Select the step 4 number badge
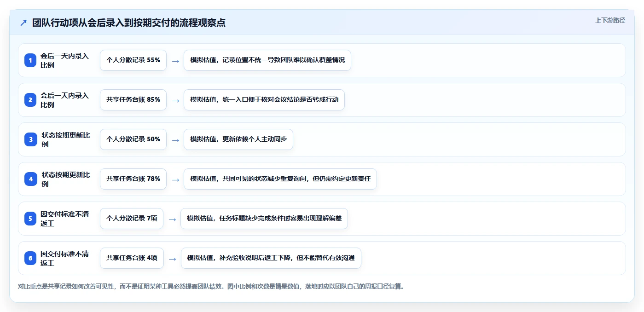Viewport: 644px width, 312px height. point(31,179)
